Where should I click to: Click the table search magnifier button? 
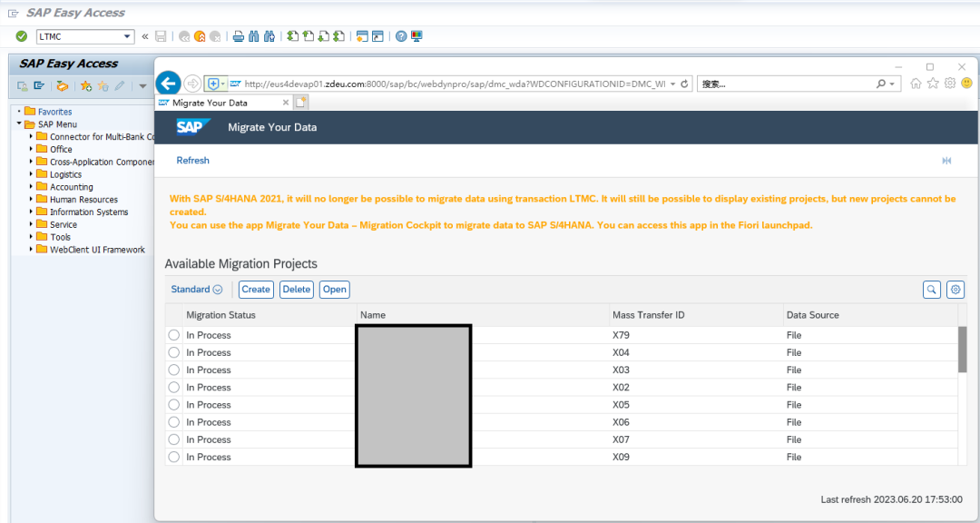(932, 290)
